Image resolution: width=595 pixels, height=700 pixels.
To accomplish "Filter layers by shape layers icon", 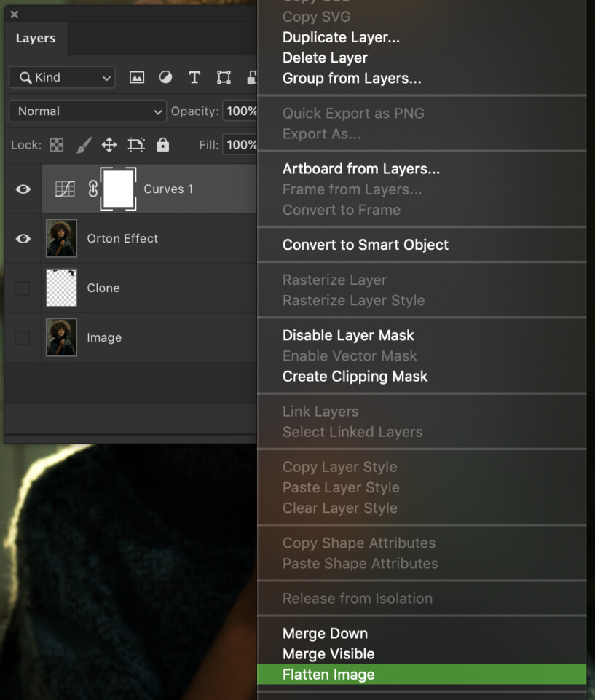I will pos(222,76).
